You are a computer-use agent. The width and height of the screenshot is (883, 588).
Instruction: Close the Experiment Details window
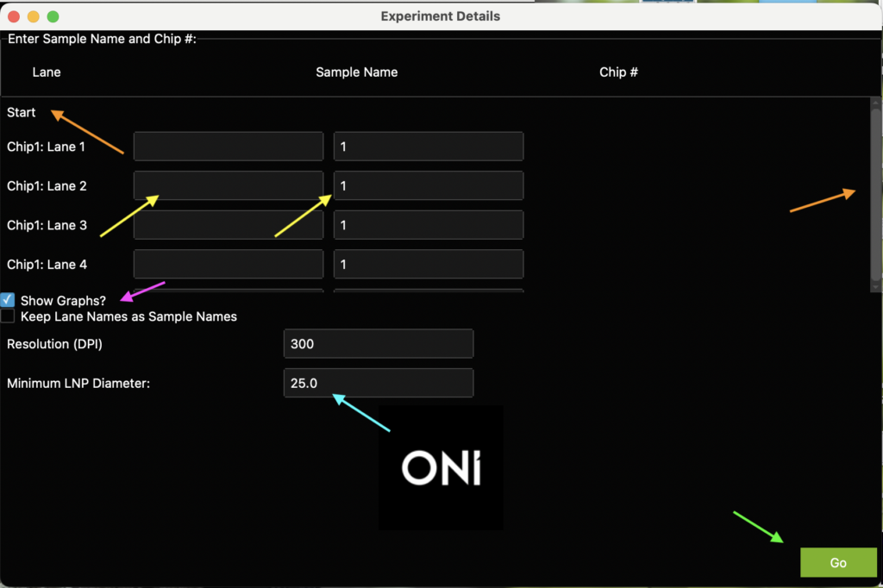point(14,16)
